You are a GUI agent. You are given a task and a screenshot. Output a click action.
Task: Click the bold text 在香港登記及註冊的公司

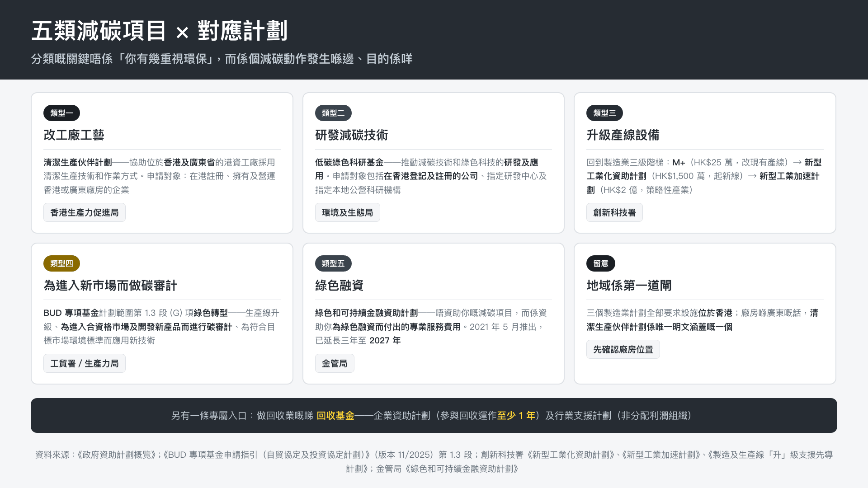[x=431, y=176]
